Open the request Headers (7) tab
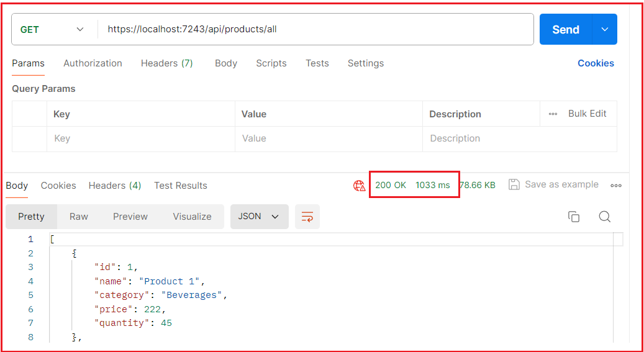 [x=166, y=63]
